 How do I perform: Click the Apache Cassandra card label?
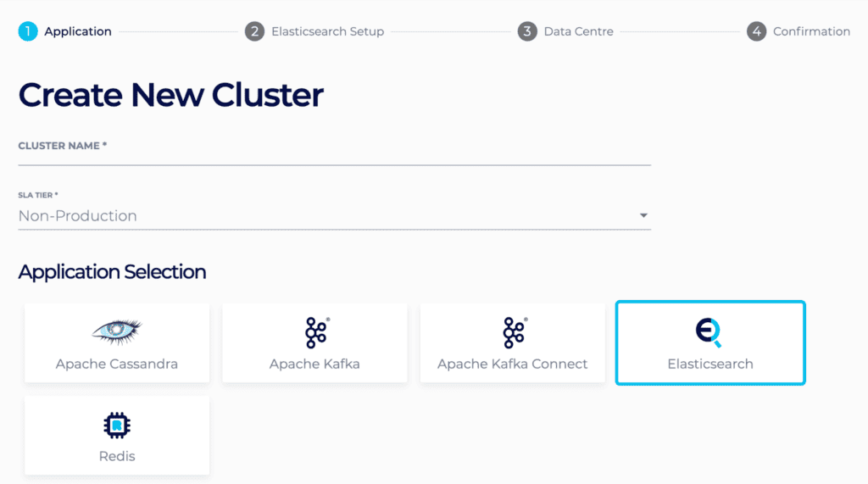tap(117, 364)
